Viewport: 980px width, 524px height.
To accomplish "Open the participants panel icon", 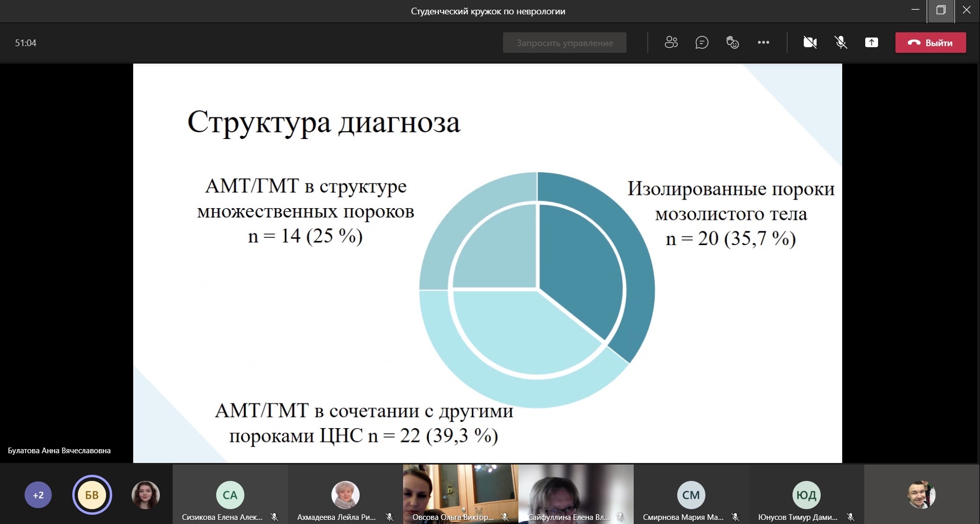I will coord(671,43).
